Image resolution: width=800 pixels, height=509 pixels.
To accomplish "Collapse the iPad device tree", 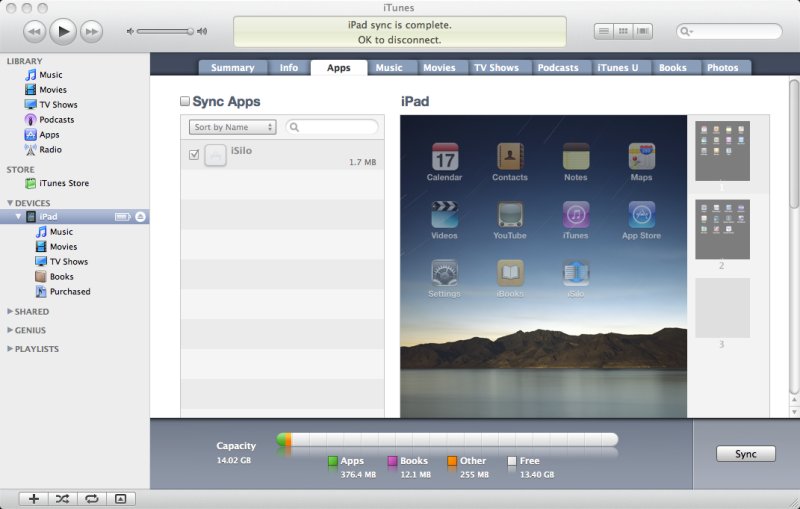I will click(18, 217).
